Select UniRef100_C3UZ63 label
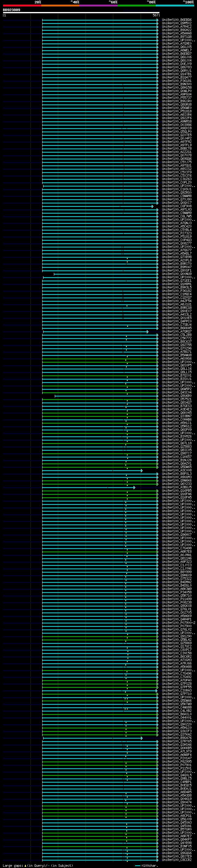 (177, 179)
